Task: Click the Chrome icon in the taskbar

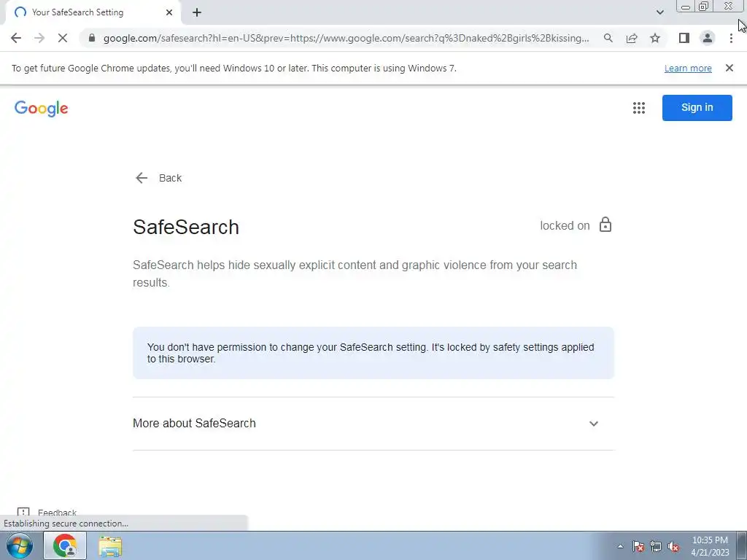Action: (x=65, y=545)
